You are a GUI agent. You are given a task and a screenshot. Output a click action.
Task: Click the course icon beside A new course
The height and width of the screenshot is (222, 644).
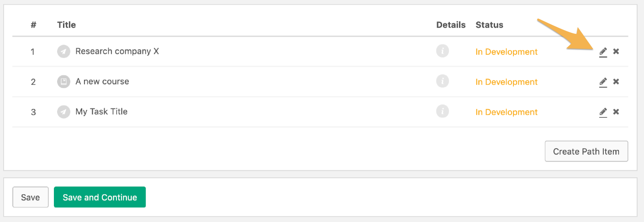tap(63, 82)
